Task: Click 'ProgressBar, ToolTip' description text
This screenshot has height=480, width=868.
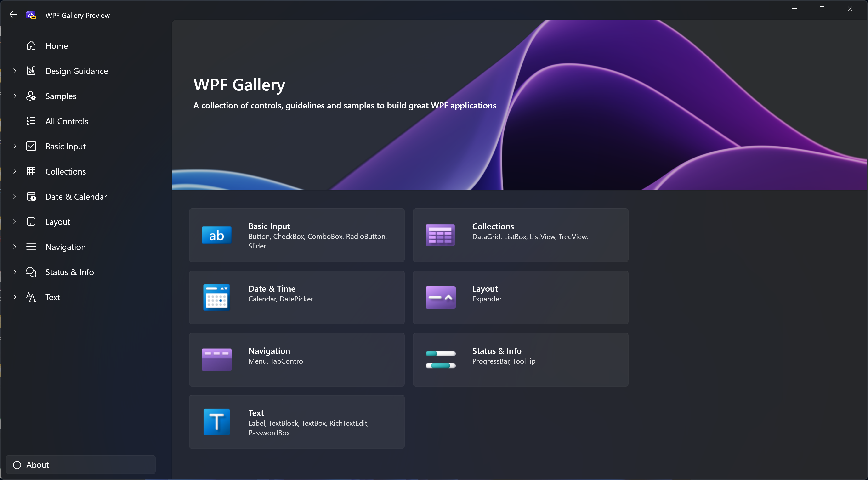Action: 504,361
